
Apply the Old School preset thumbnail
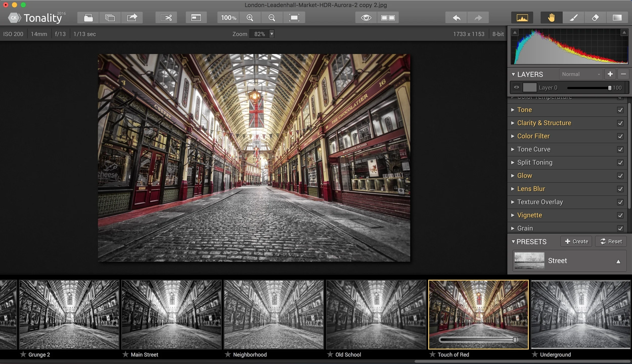pos(376,314)
